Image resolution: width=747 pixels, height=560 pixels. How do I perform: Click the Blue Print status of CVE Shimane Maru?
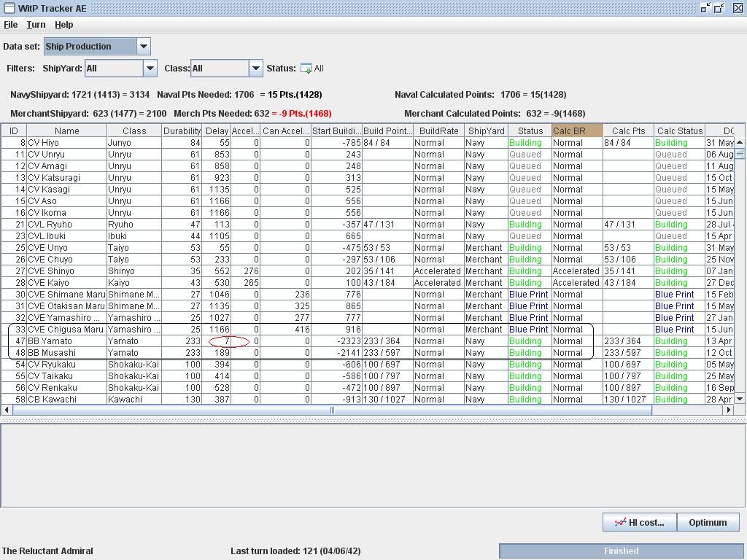pos(529,295)
